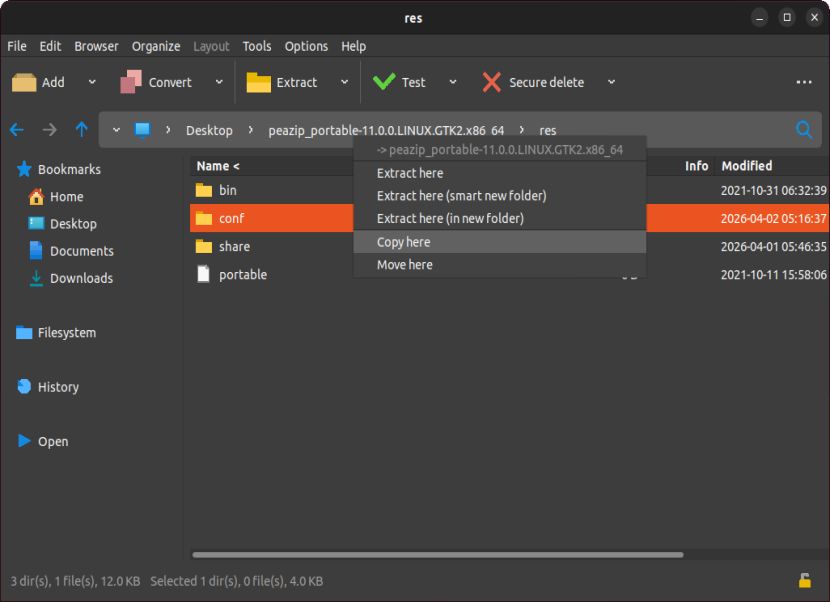This screenshot has width=830, height=602.
Task: Click the Open play-arrow icon
Action: [24, 441]
